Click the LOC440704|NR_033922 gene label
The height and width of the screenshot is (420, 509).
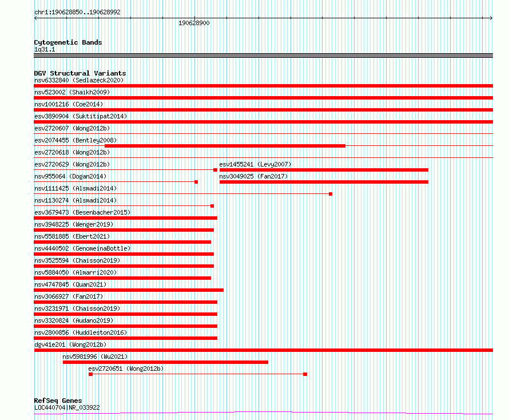point(67,407)
